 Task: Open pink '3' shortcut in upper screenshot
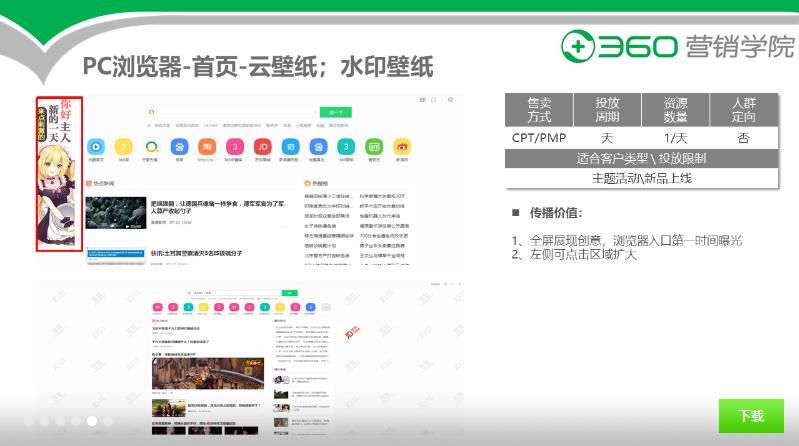click(235, 147)
